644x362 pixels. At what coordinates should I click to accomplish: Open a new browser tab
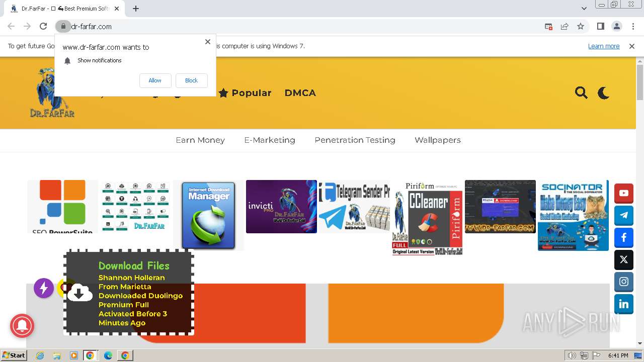click(x=136, y=9)
